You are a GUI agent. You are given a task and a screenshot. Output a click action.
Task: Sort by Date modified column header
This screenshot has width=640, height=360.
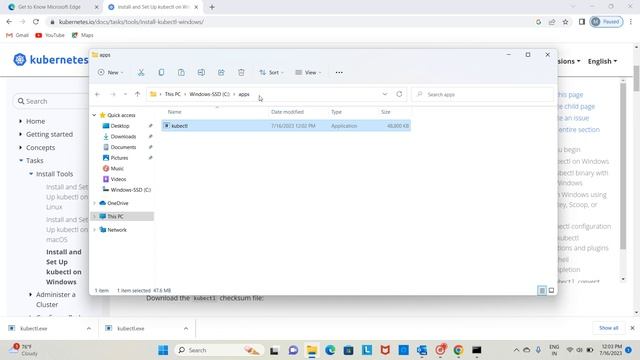287,112
